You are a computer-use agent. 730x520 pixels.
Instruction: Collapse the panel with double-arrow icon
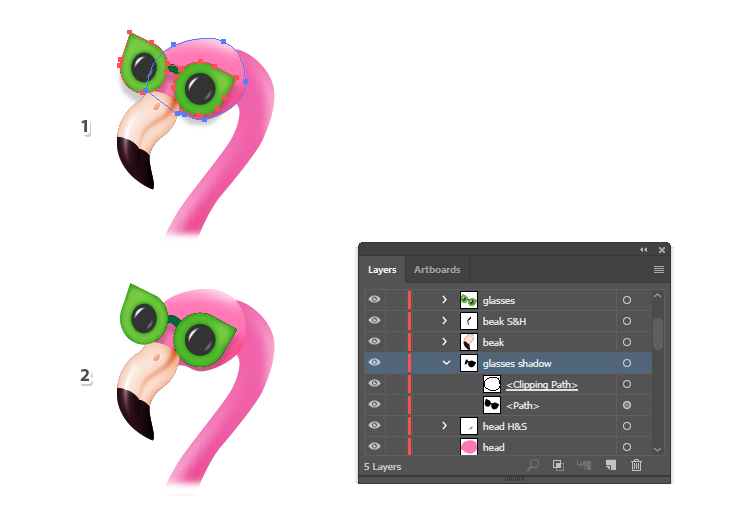point(644,250)
